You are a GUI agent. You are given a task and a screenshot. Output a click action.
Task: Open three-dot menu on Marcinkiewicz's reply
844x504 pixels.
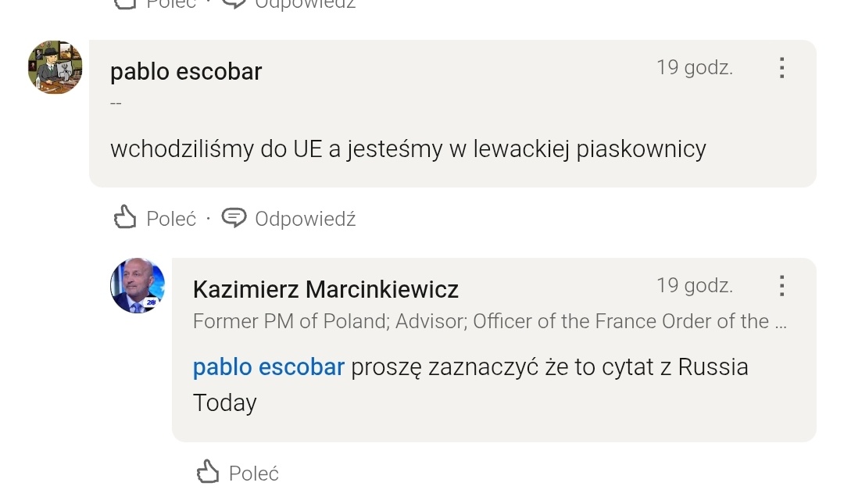(781, 286)
